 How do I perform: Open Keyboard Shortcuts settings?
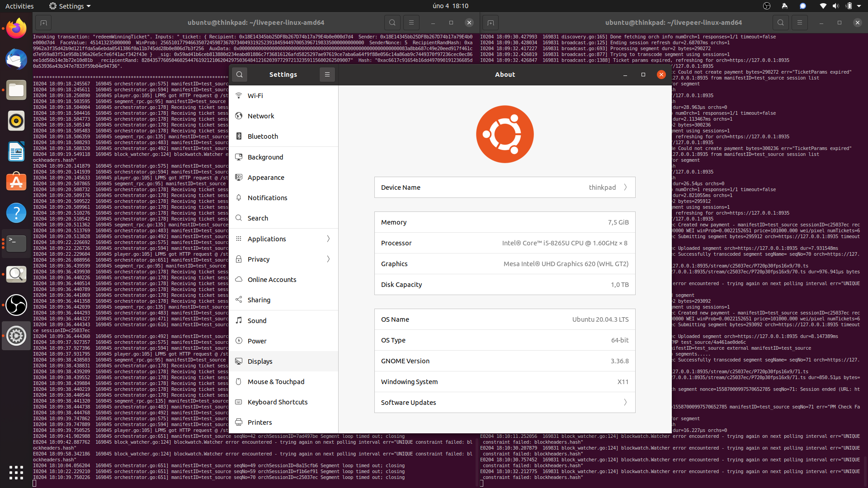278,402
